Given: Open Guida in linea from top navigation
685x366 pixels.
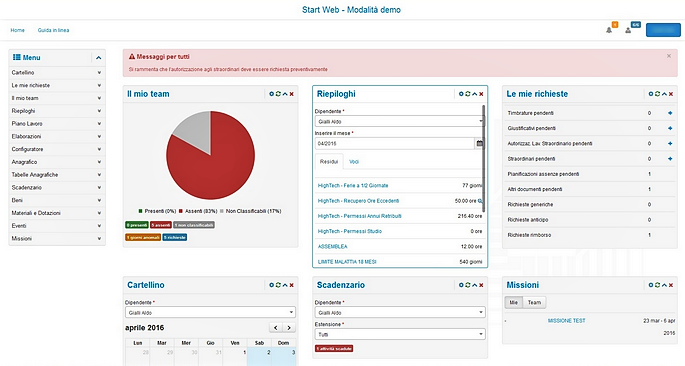Looking at the screenshot, I should point(53,30).
